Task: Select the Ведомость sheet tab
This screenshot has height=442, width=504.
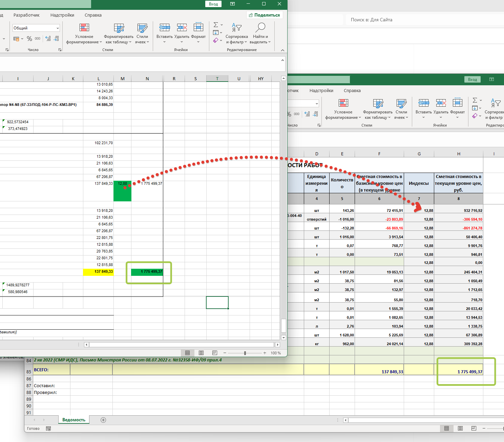Action: [x=73, y=420]
